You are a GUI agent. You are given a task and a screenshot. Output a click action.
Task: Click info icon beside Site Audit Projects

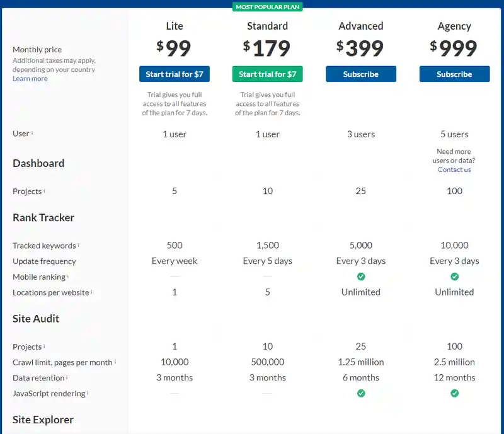coord(44,346)
